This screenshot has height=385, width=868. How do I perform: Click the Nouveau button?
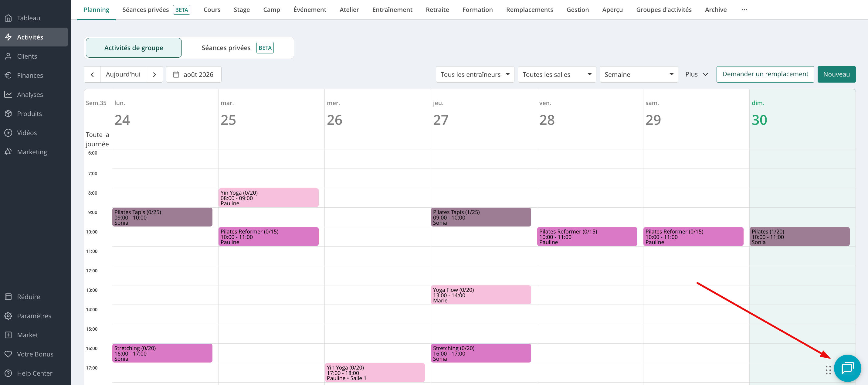[x=836, y=74]
